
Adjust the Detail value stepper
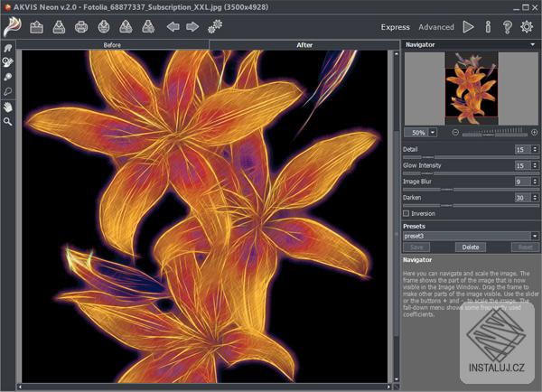(535, 149)
